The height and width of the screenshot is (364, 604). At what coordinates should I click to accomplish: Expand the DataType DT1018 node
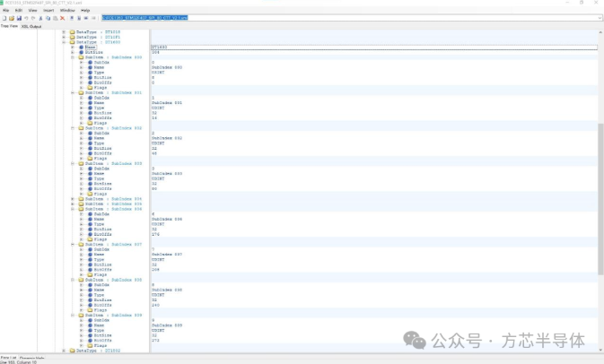click(64, 32)
